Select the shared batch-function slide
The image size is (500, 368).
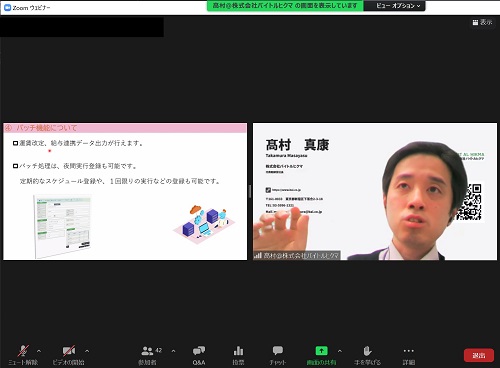click(125, 191)
